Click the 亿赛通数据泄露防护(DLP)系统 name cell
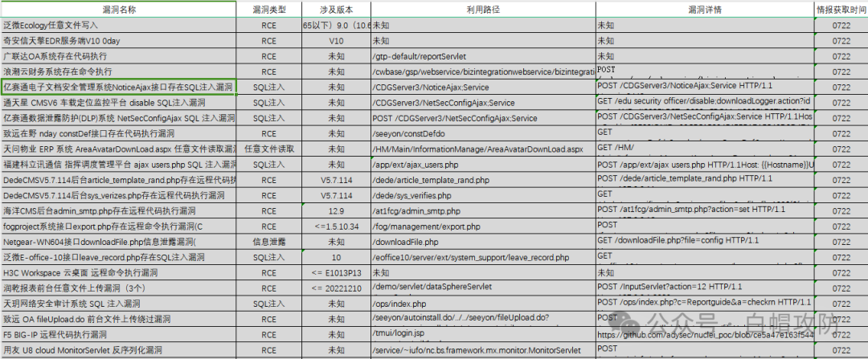The height and width of the screenshot is (359, 868). pyautogui.click(x=118, y=118)
